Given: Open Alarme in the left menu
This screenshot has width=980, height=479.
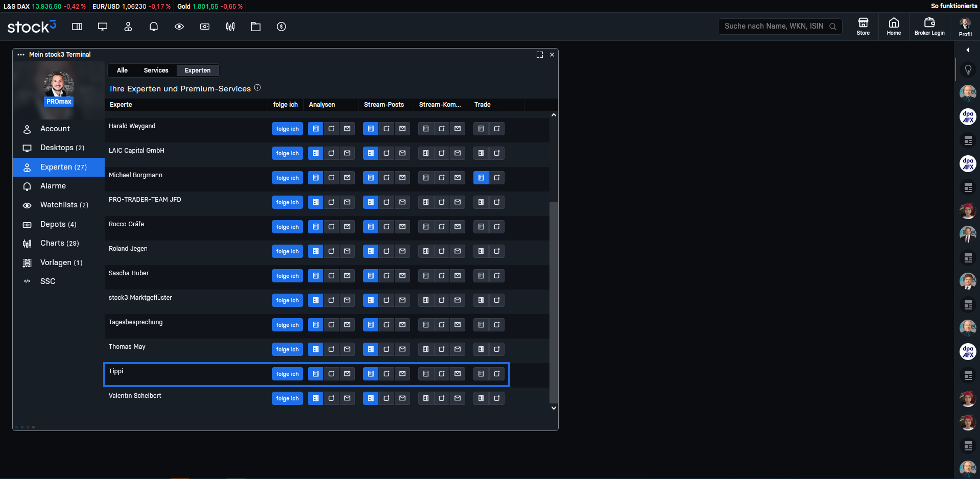Looking at the screenshot, I should tap(59, 186).
